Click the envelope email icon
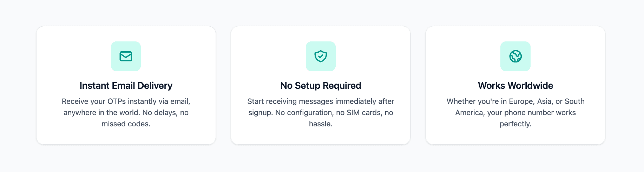This screenshot has height=172, width=644. tap(126, 56)
